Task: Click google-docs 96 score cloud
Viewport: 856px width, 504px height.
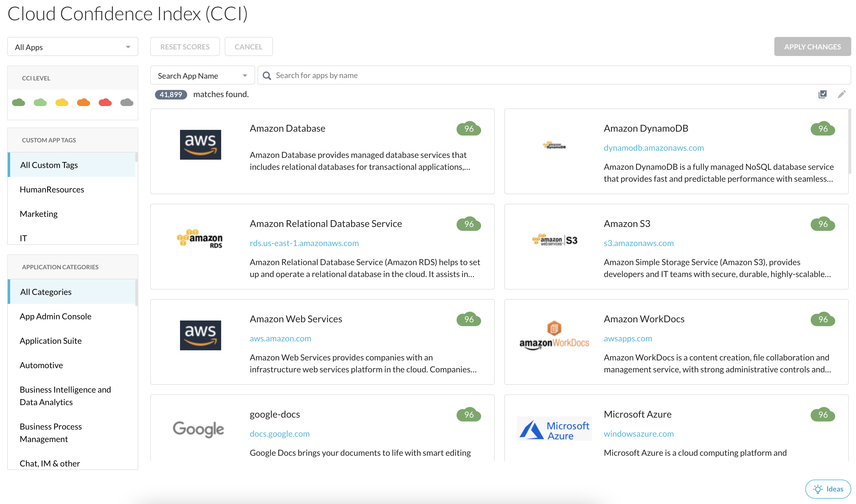Action: (x=469, y=415)
